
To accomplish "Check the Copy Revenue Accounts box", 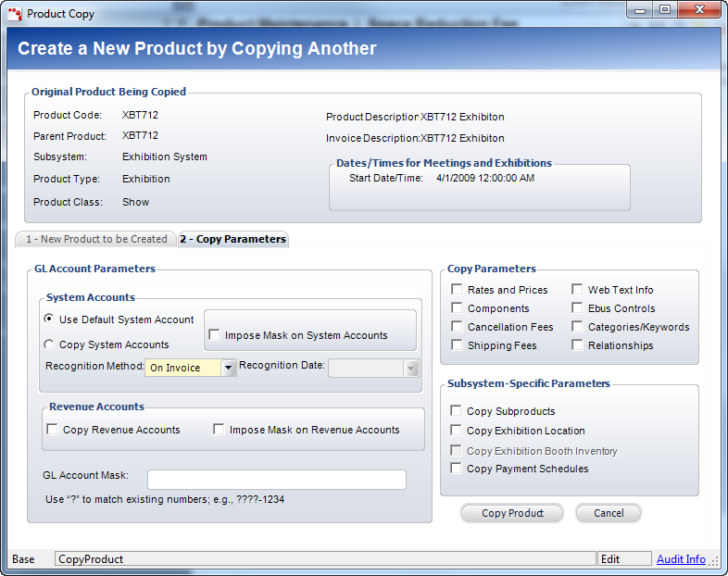I will (53, 430).
